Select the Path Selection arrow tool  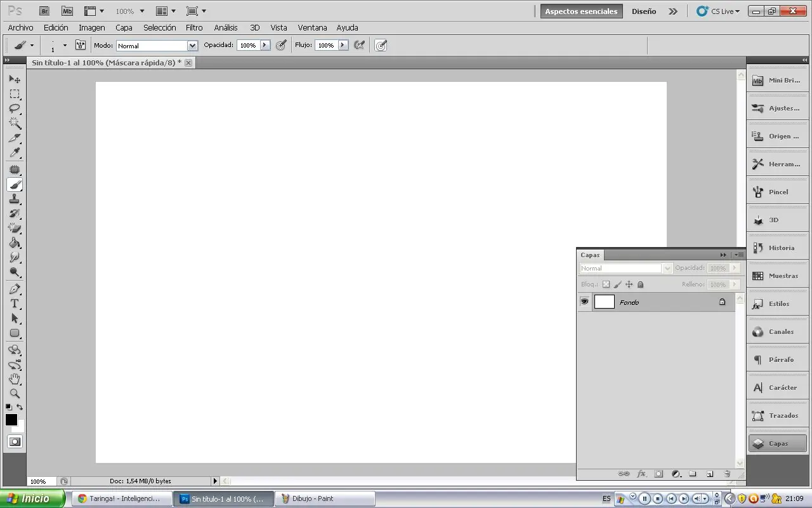[x=15, y=318]
